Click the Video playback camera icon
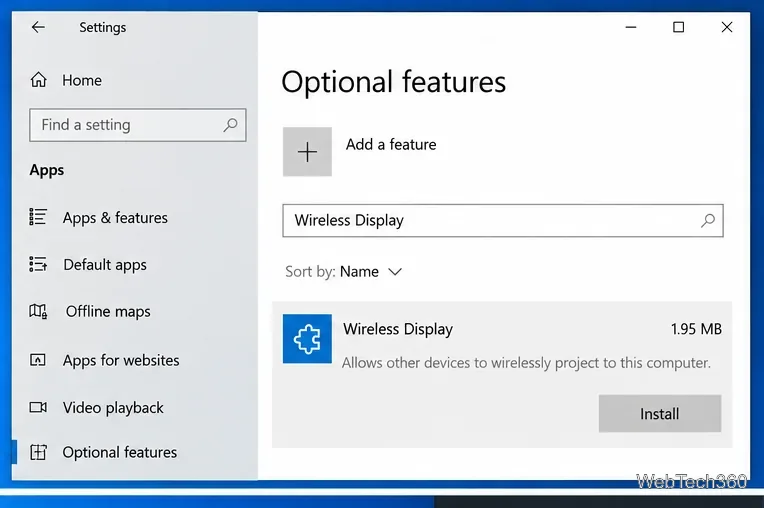 [38, 407]
